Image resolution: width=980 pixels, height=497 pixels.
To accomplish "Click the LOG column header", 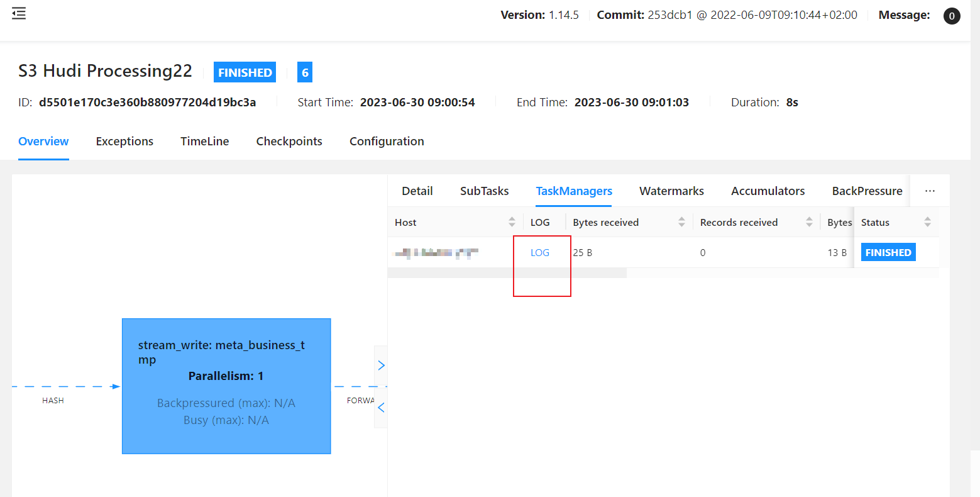I will [540, 223].
